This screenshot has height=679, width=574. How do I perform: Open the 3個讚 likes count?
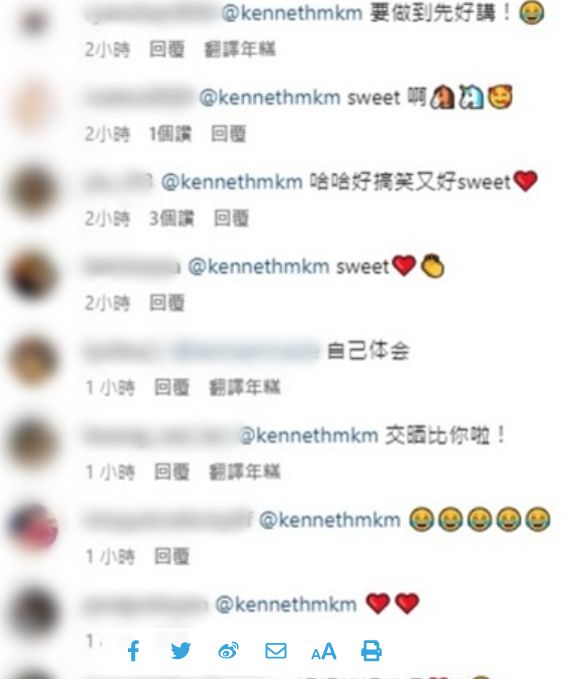[x=171, y=218]
